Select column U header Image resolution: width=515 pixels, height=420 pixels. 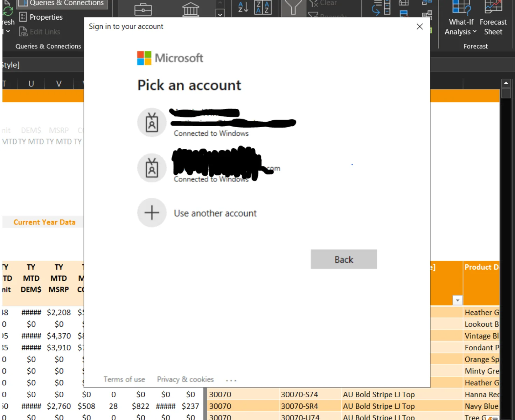(31, 84)
